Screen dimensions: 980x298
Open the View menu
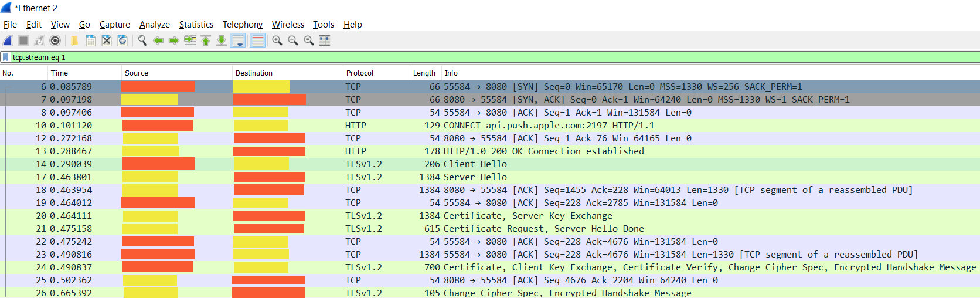(60, 25)
